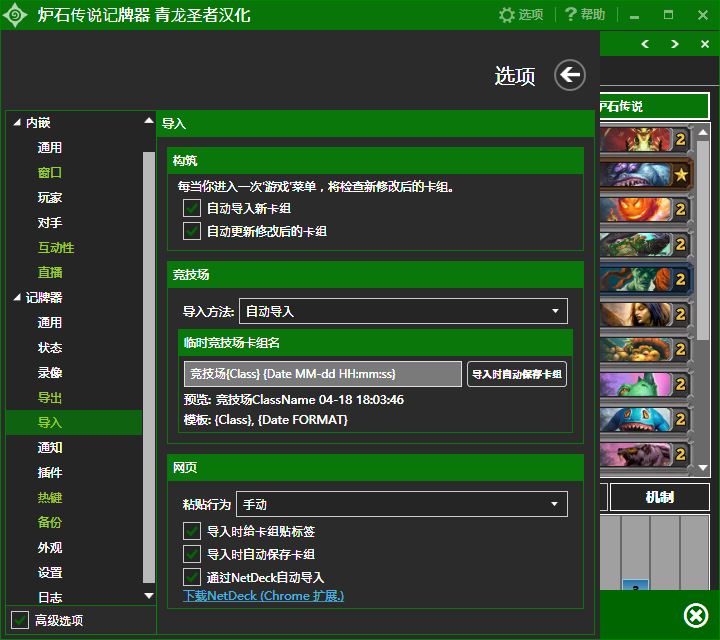Open 状态 settings page
The width and height of the screenshot is (720, 640).
click(50, 348)
